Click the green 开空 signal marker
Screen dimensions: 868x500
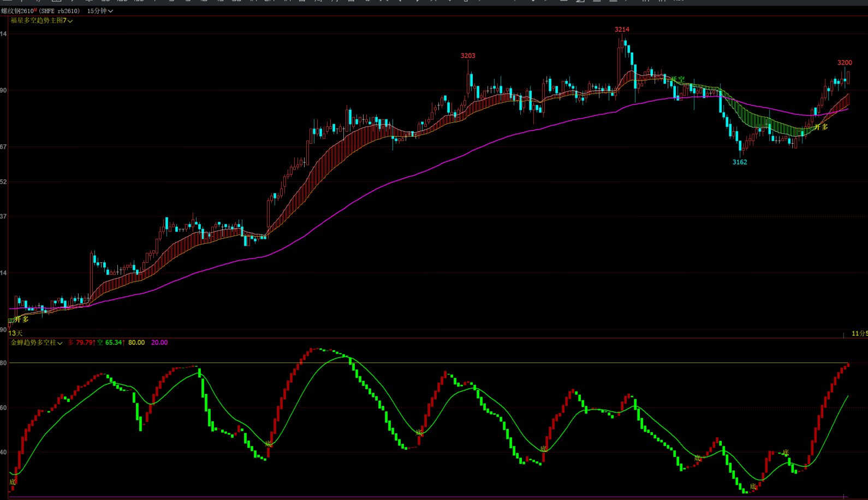[x=677, y=80]
